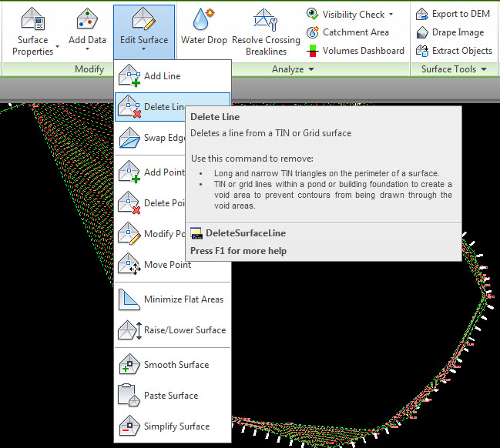500x448 pixels.
Task: Click the Delete Line menu icon
Action: [129, 106]
